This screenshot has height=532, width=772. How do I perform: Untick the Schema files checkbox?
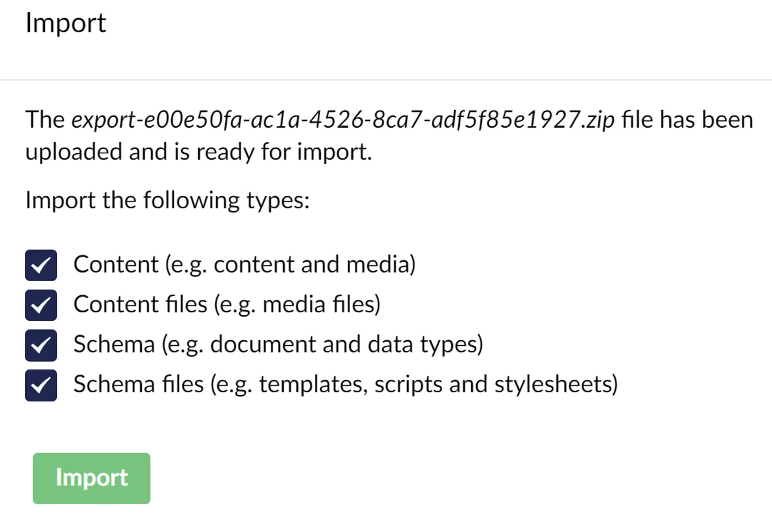pyautogui.click(x=41, y=386)
